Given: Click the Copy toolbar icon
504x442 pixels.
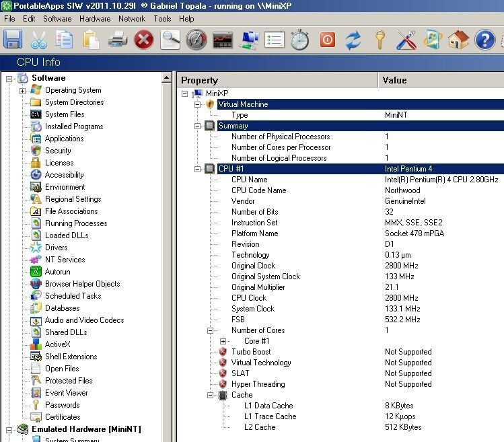Looking at the screenshot, I should tap(65, 40).
